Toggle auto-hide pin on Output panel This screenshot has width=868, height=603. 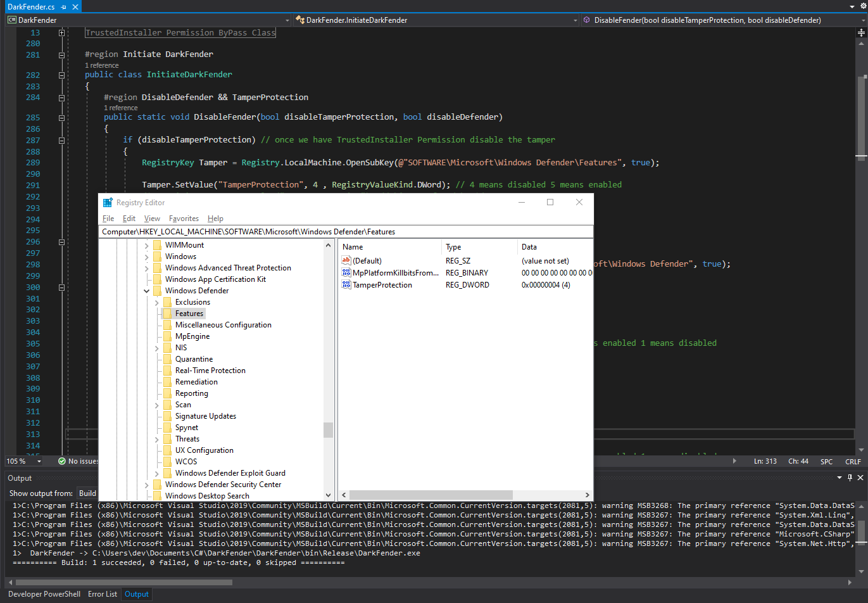850,478
